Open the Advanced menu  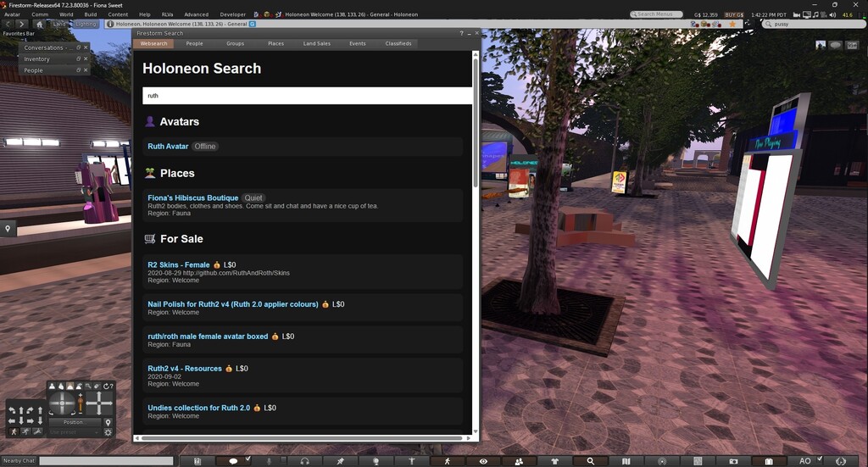[196, 14]
